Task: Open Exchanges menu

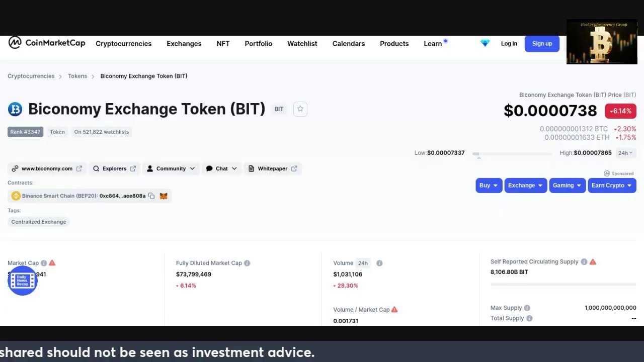Action: (184, 44)
